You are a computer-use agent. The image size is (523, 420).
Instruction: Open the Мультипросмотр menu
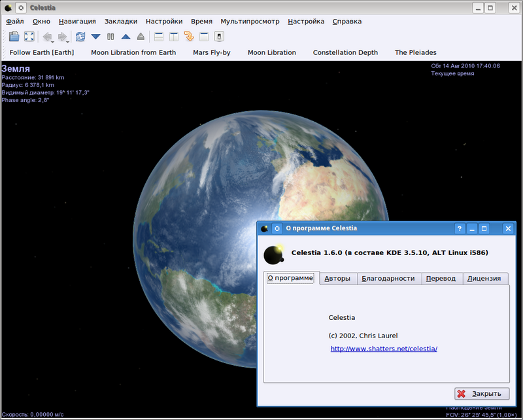point(250,22)
